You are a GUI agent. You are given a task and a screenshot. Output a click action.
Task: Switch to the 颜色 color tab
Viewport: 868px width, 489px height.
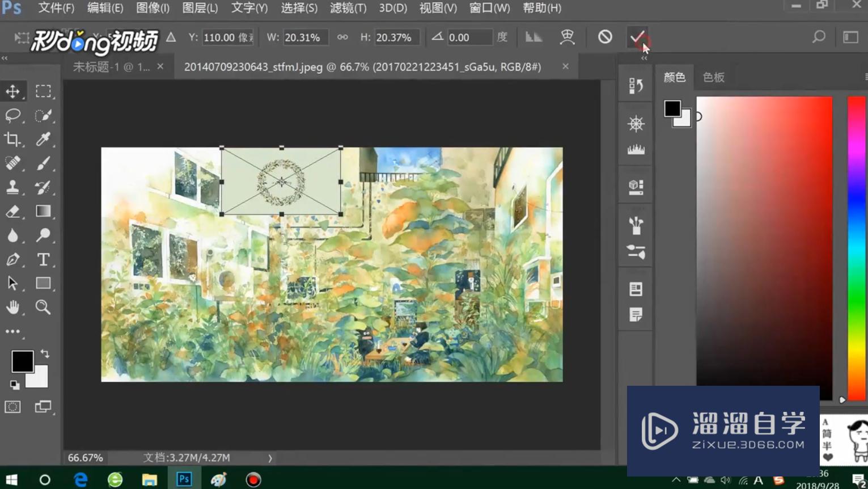click(x=674, y=77)
